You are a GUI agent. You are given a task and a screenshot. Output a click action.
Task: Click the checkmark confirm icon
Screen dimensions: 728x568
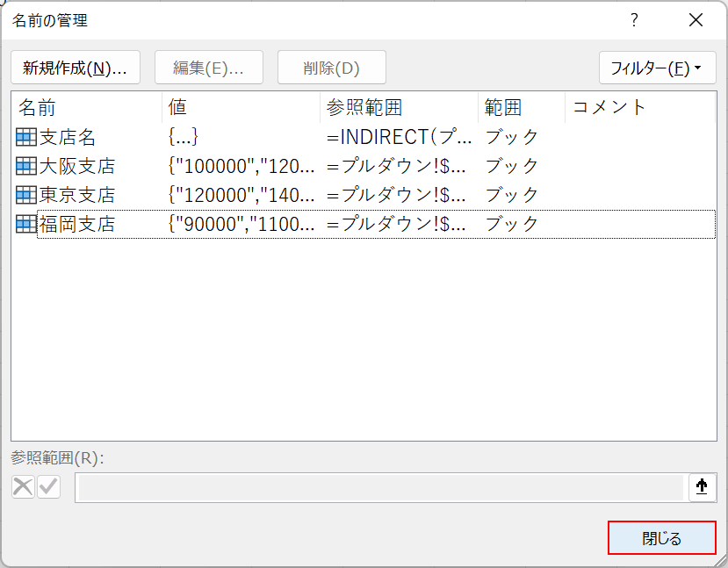click(x=48, y=487)
